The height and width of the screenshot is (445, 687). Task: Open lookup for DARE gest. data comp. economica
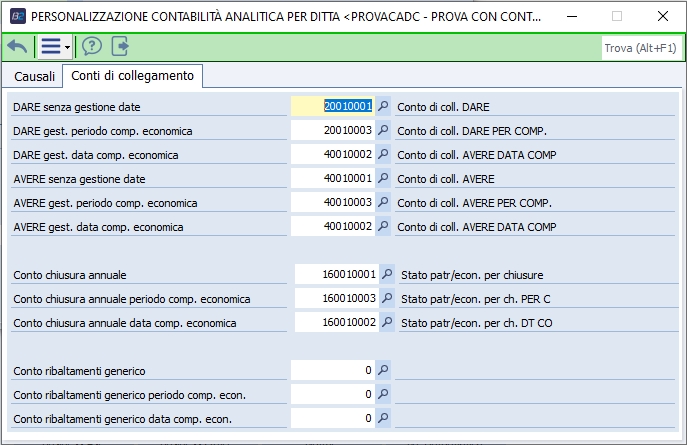tap(383, 154)
